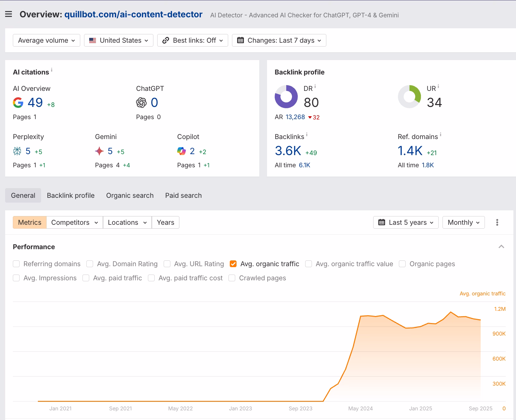Click the Perplexity logo icon
516x420 pixels.
point(17,151)
